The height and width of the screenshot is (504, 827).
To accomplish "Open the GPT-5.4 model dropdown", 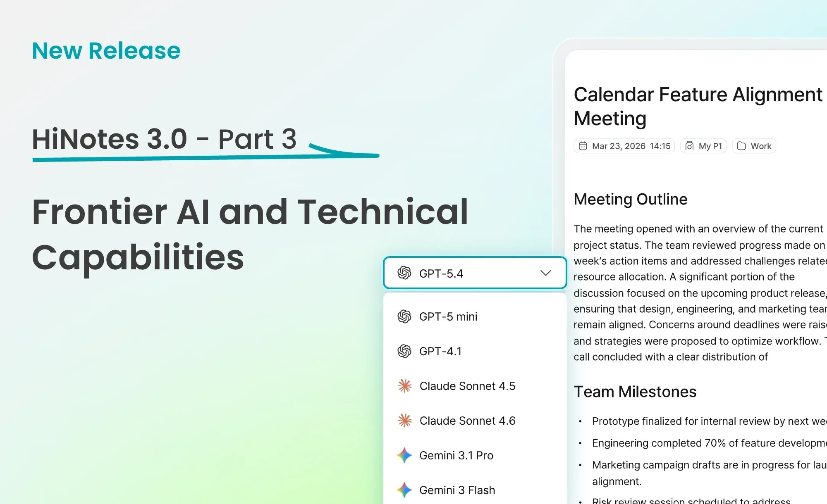I will point(475,273).
